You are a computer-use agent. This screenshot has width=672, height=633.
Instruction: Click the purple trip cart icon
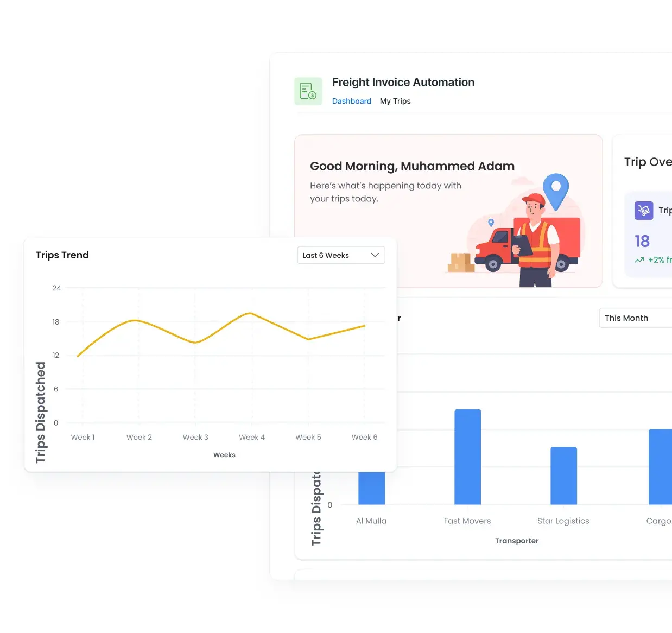point(644,210)
